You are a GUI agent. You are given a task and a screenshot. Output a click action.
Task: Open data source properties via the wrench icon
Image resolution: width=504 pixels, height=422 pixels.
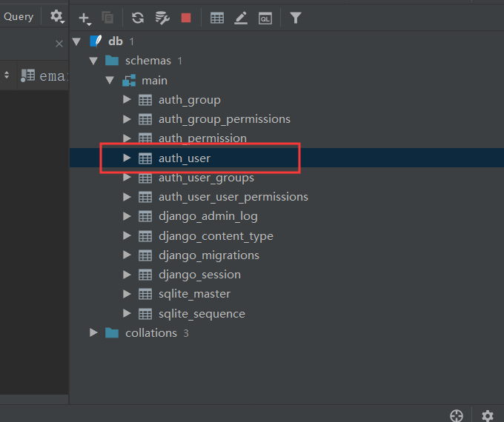pyautogui.click(x=162, y=18)
